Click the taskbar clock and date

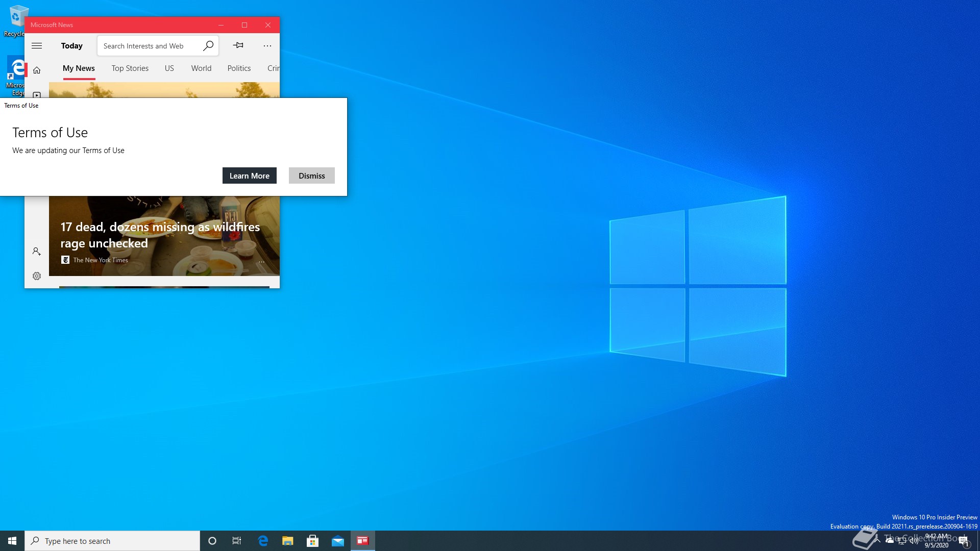coord(937,541)
